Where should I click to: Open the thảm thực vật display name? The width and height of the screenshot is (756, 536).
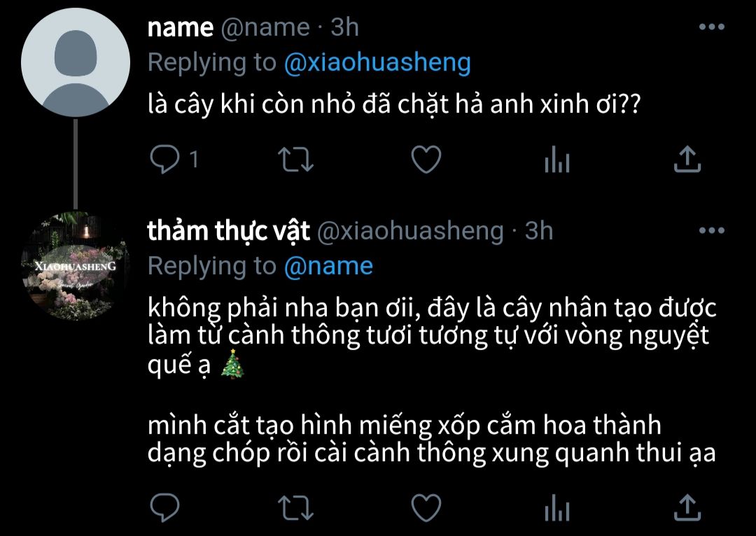pyautogui.click(x=228, y=231)
